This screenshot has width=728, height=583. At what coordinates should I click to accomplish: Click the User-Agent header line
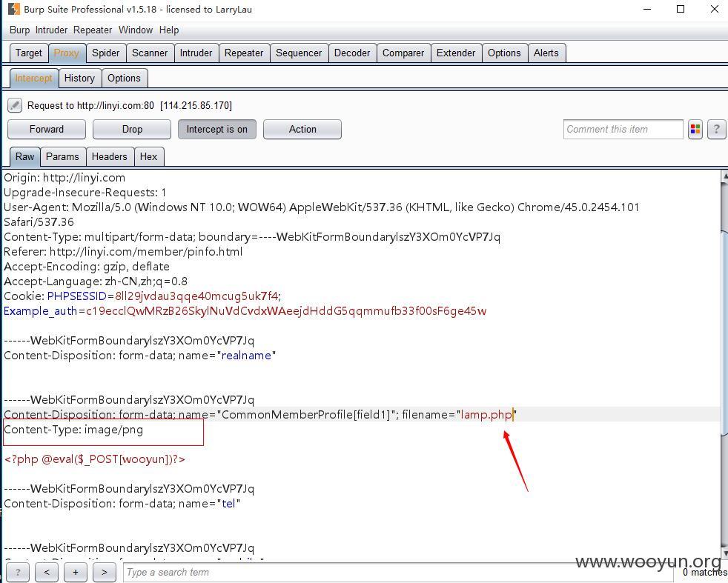321,214
